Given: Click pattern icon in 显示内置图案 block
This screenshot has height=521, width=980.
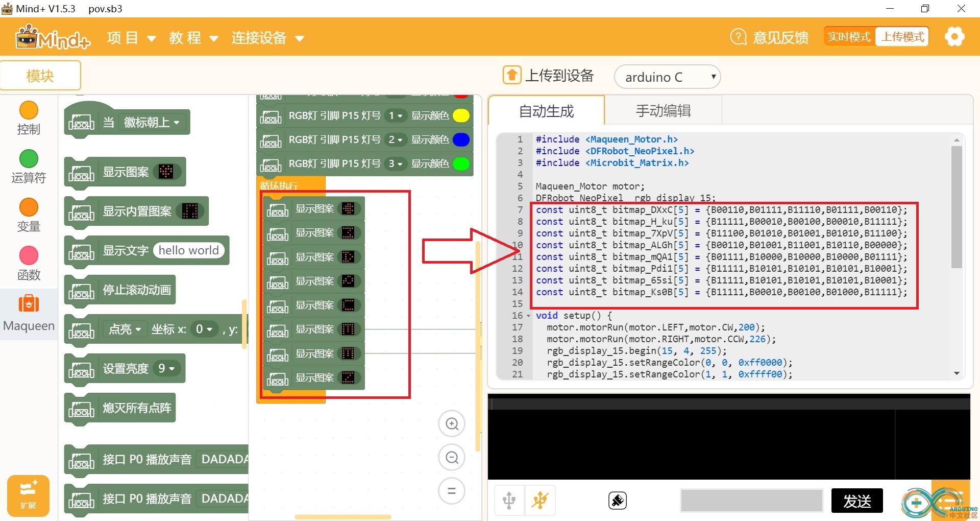Looking at the screenshot, I should 190,211.
